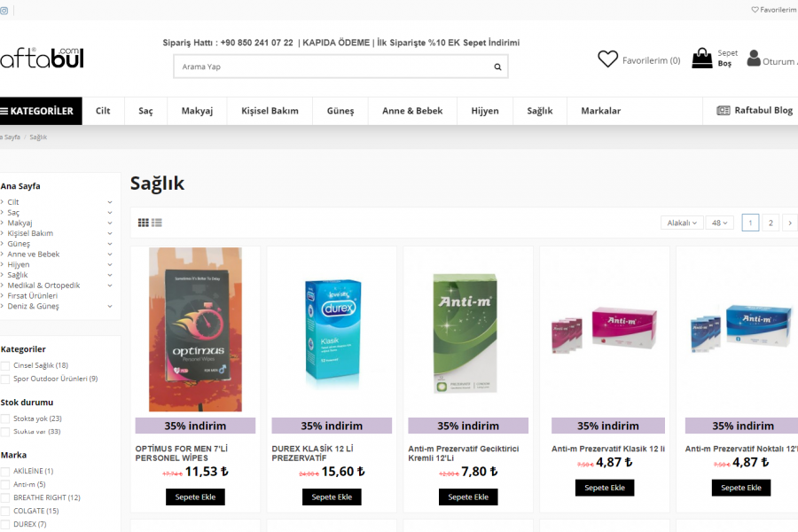Go to next page arrow
Image resolution: width=798 pixels, height=532 pixels.
[790, 223]
